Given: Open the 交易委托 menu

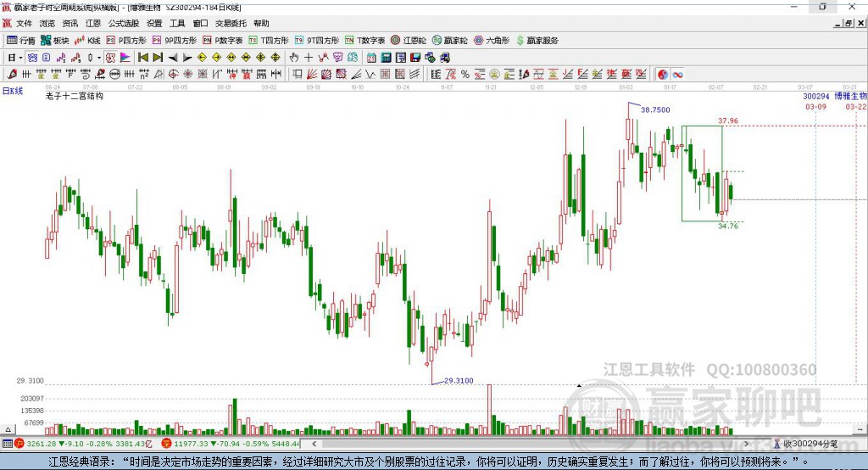Looking at the screenshot, I should coord(231,23).
